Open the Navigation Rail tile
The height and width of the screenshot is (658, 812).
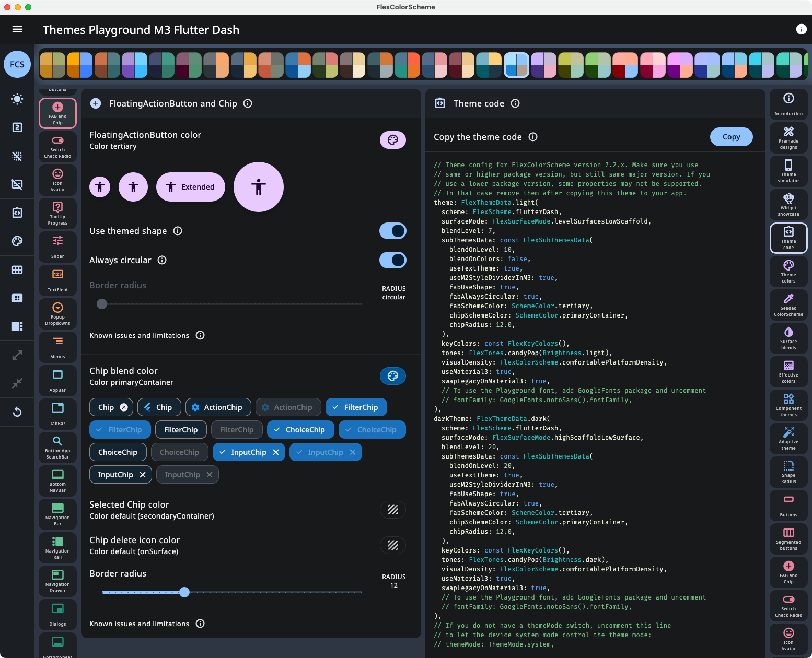coord(57,548)
